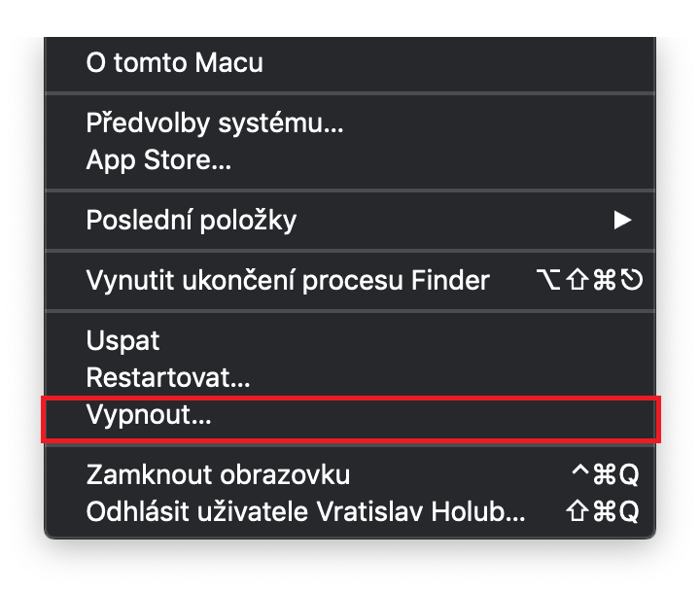
Task: Click the red-outlined menu entry
Action: (x=350, y=420)
